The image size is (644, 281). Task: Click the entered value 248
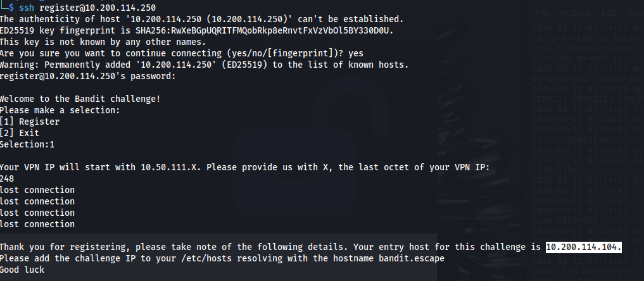tap(7, 179)
